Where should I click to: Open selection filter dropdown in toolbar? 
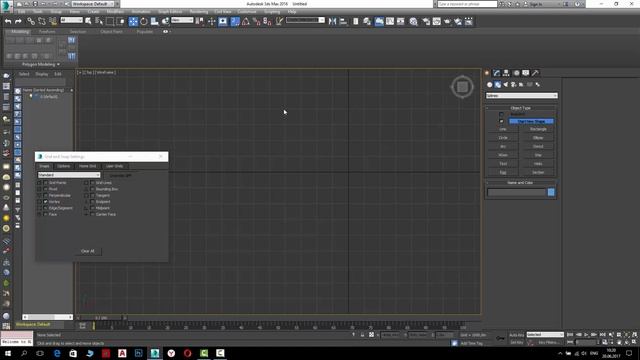71,20
